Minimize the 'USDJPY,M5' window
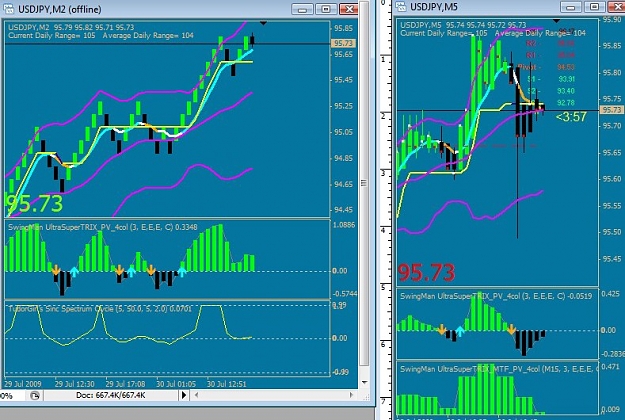This screenshot has width=625, height=420. click(570, 6)
